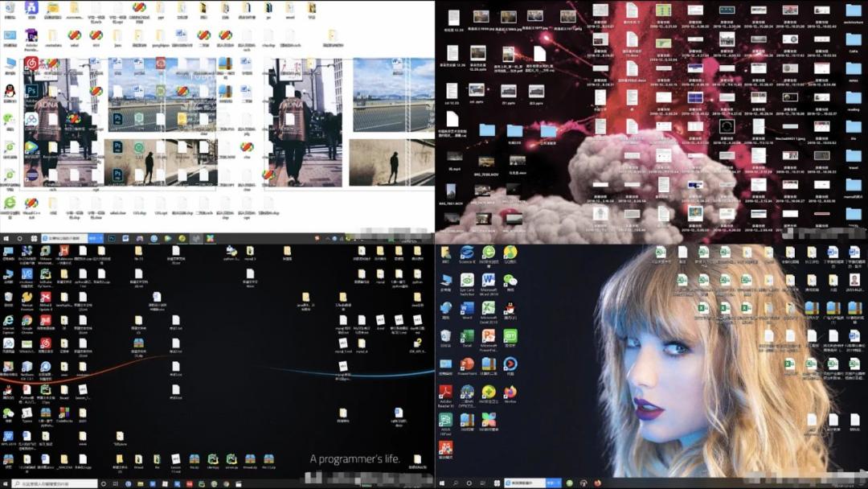Viewport: 868px width, 489px height.
Task: Open NetEase Cloud Music on the white desktop
Action: [x=31, y=63]
